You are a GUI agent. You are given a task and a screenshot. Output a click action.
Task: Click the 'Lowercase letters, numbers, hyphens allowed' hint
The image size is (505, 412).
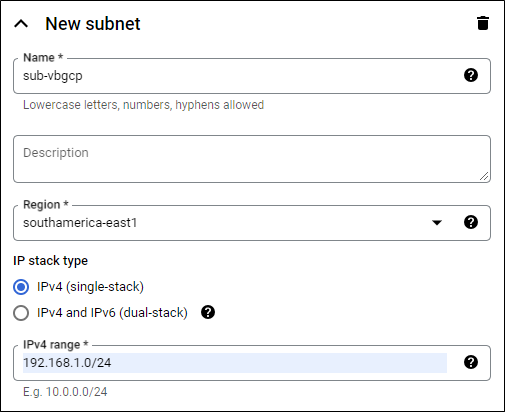143,105
